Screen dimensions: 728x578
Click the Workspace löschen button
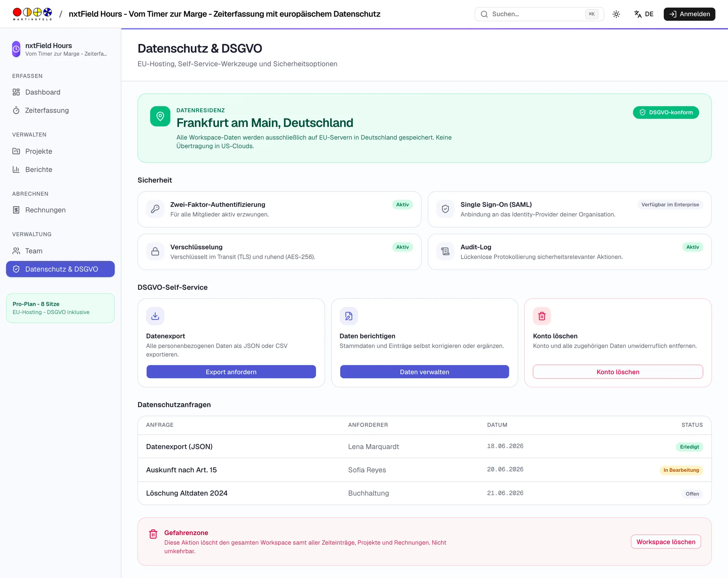[x=666, y=542]
